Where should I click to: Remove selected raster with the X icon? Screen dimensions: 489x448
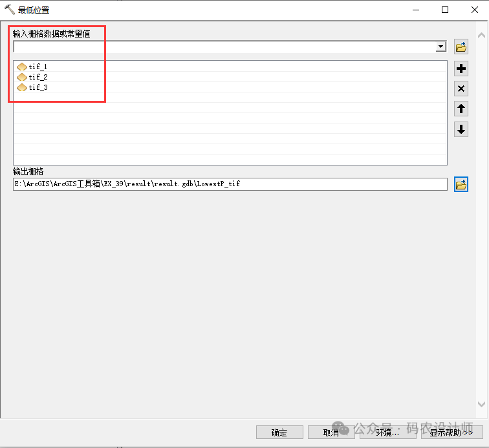[x=461, y=89]
